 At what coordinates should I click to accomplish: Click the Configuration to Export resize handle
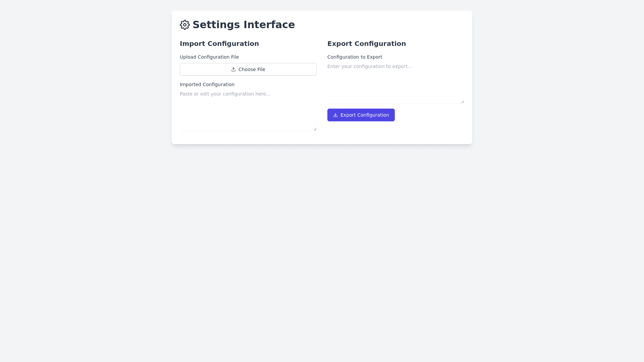click(x=463, y=102)
